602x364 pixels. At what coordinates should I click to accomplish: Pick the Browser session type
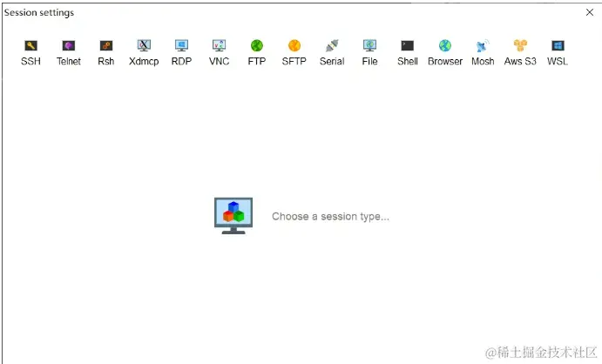pyautogui.click(x=445, y=45)
